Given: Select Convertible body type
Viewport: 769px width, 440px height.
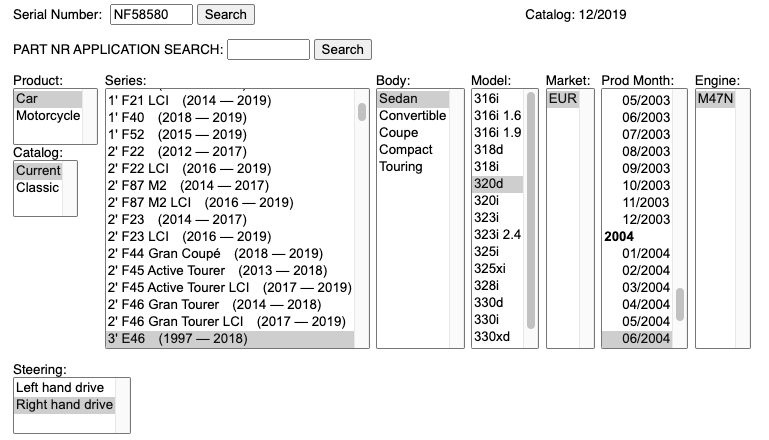Looking at the screenshot, I should (x=413, y=116).
